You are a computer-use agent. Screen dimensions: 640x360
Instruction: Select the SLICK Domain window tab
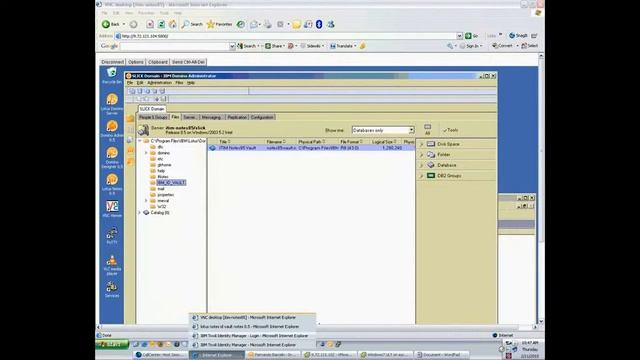(x=152, y=109)
